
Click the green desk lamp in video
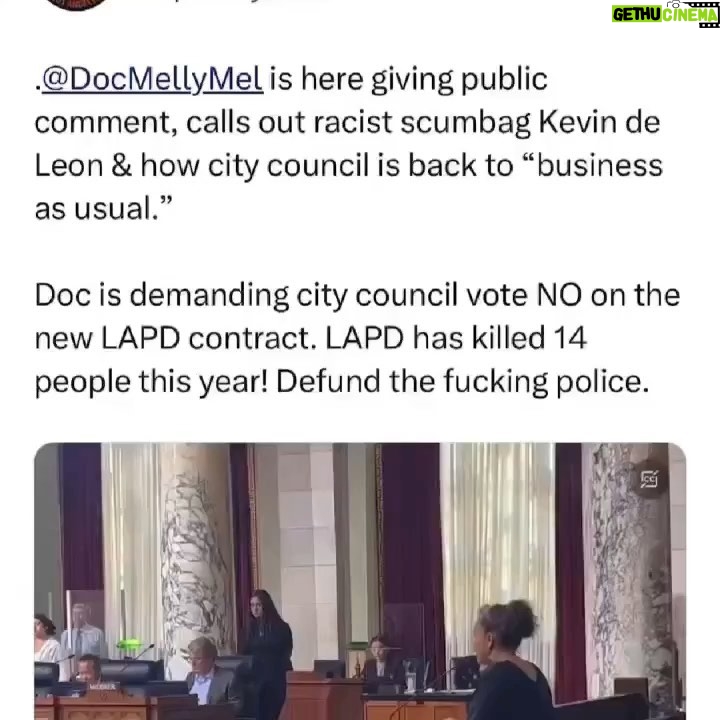pyautogui.click(x=131, y=644)
